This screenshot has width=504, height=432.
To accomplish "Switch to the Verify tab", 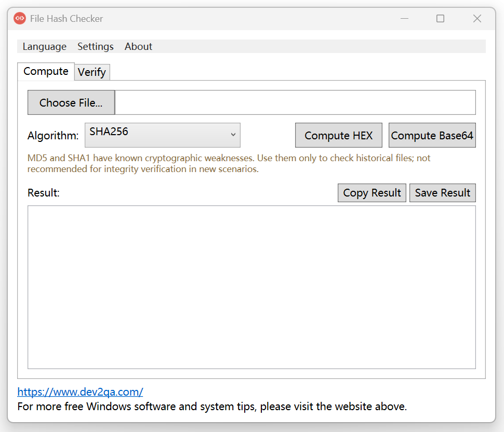I will tap(92, 72).
